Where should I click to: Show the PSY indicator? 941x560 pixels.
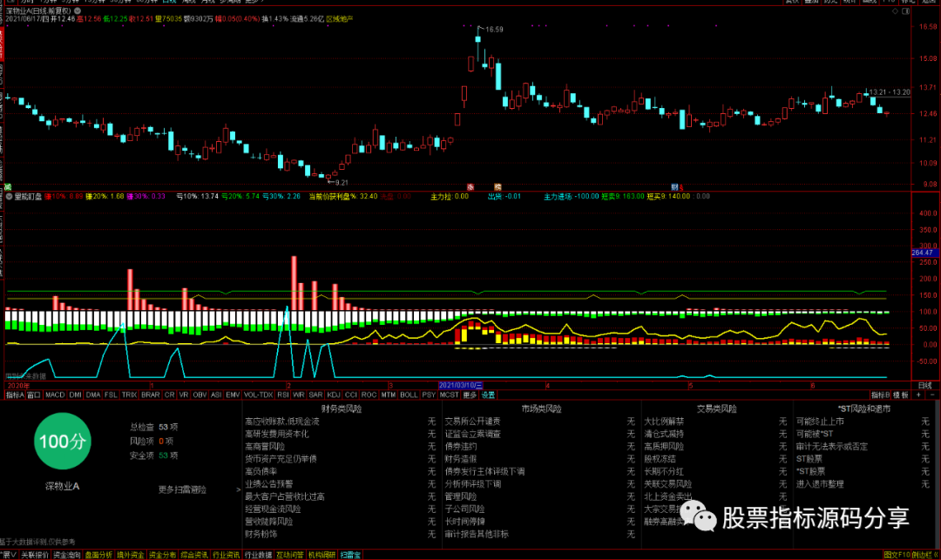tap(429, 395)
